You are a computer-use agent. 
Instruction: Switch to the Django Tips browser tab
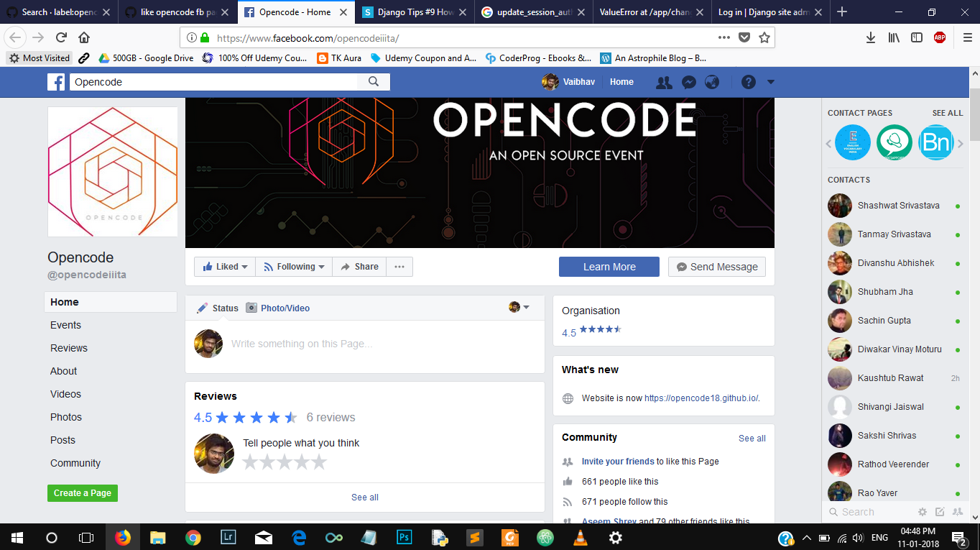(x=403, y=12)
